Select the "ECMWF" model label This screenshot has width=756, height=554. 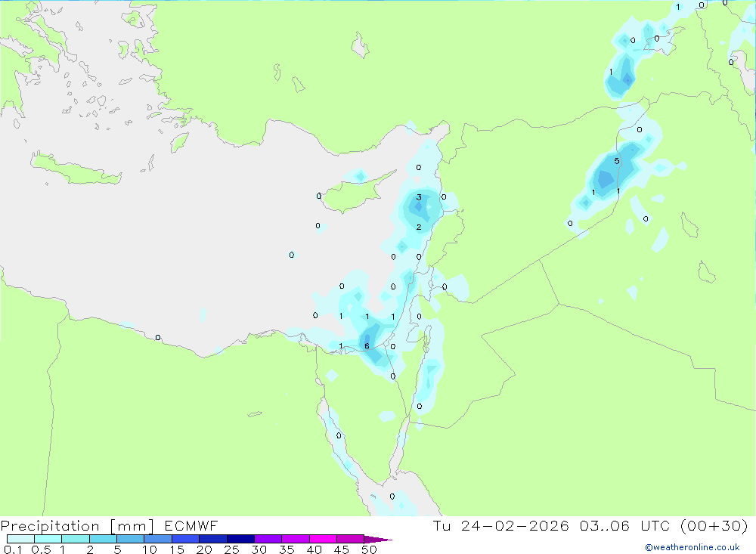coord(191,525)
